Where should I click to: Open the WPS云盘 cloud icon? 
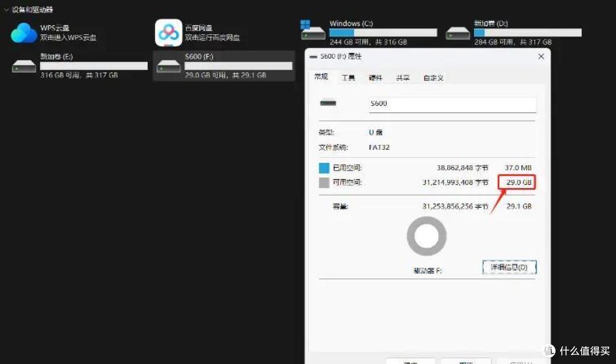(23, 32)
